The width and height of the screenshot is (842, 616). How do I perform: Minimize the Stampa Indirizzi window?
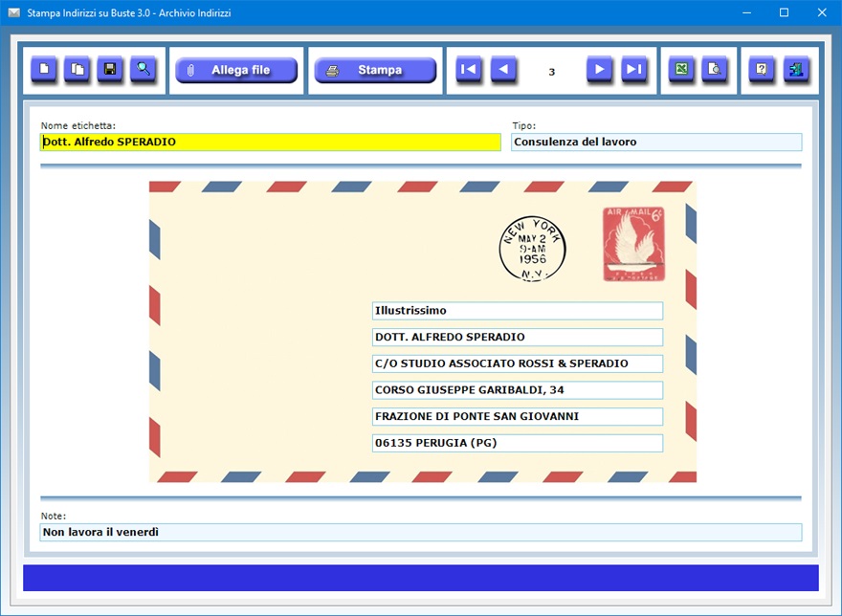tap(746, 12)
